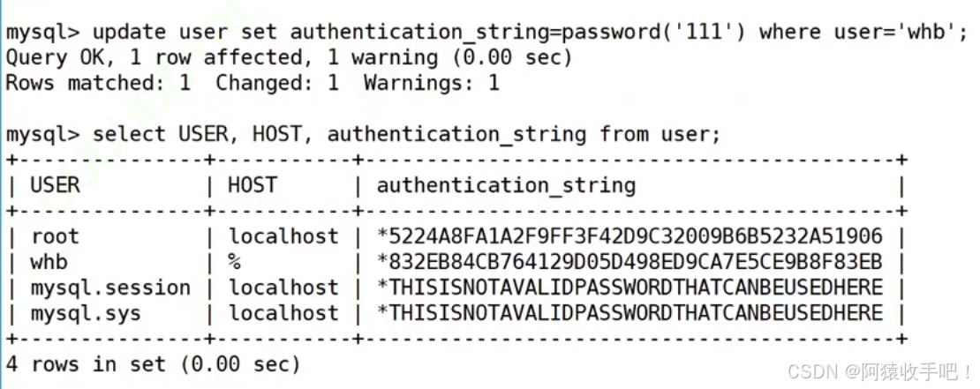Click the localhost host value for root
Image resolution: width=980 pixels, height=389 pixels.
[x=283, y=236]
